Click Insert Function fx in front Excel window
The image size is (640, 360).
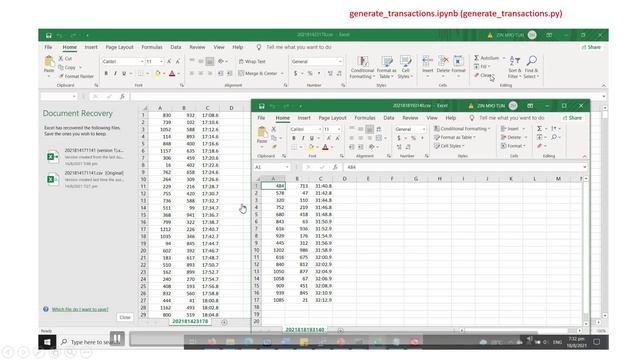[335, 167]
